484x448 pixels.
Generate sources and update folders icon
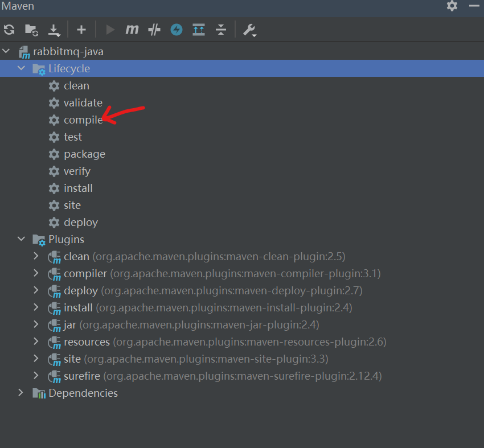click(x=31, y=30)
